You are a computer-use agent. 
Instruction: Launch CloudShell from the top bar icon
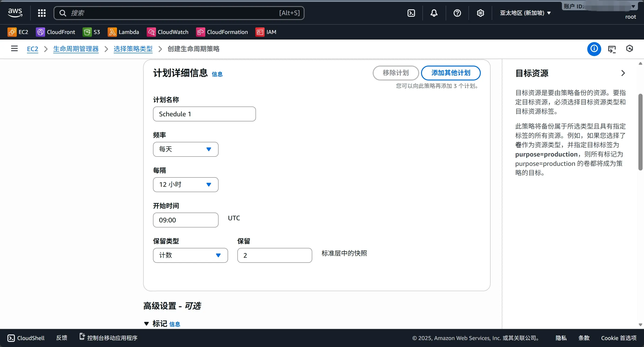(x=411, y=13)
